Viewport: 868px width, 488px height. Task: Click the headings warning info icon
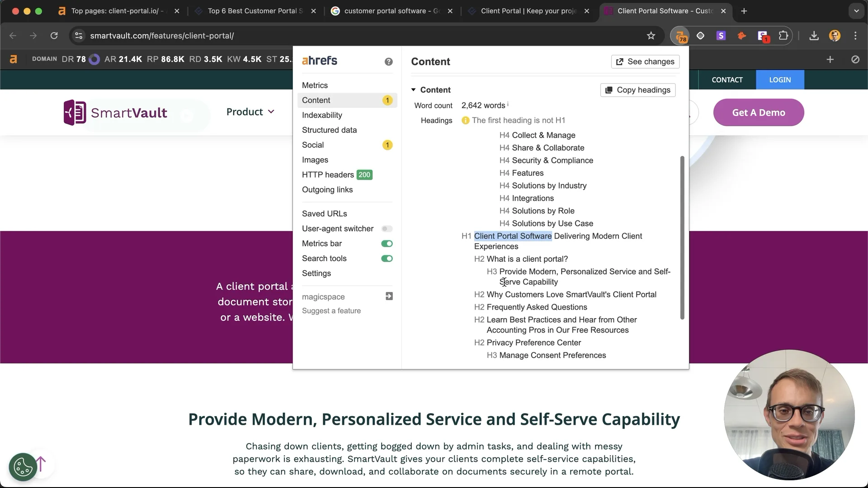pos(465,121)
